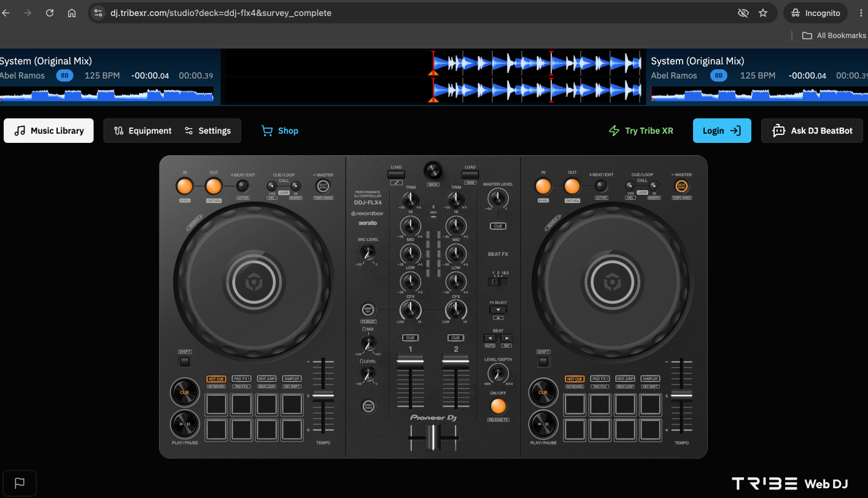The height and width of the screenshot is (498, 868).
Task: Click the left deck PLAY/PAUSE button
Action: click(x=185, y=424)
